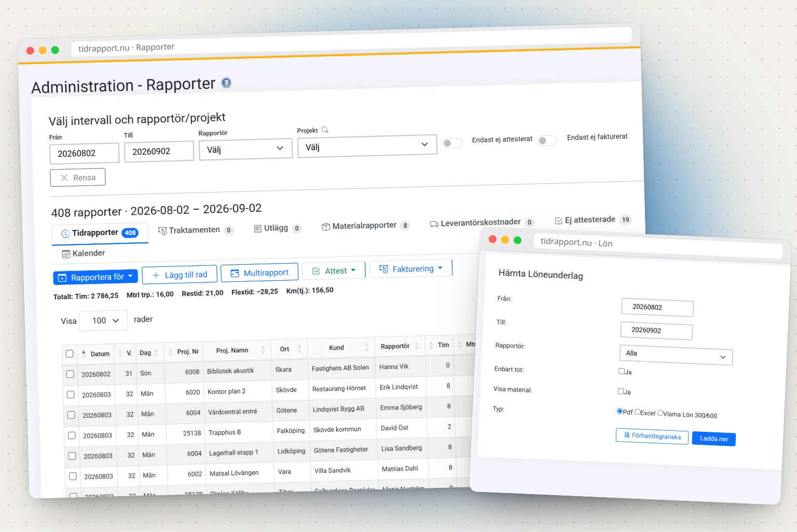The width and height of the screenshot is (797, 532).
Task: Click the Förhandsgranska button
Action: point(652,436)
